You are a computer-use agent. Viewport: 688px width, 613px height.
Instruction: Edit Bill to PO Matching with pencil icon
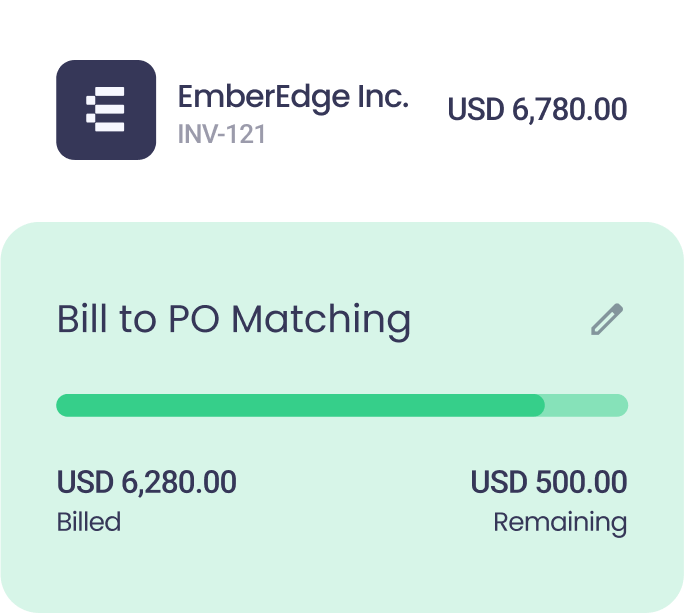pyautogui.click(x=606, y=319)
